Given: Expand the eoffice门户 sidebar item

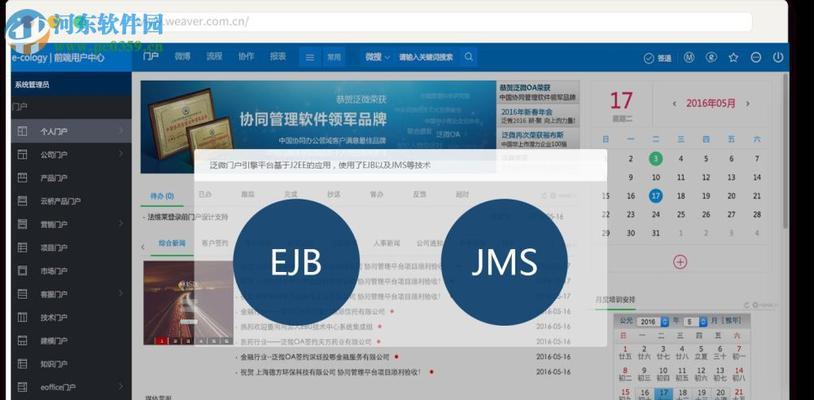Looking at the screenshot, I should click(x=120, y=386).
